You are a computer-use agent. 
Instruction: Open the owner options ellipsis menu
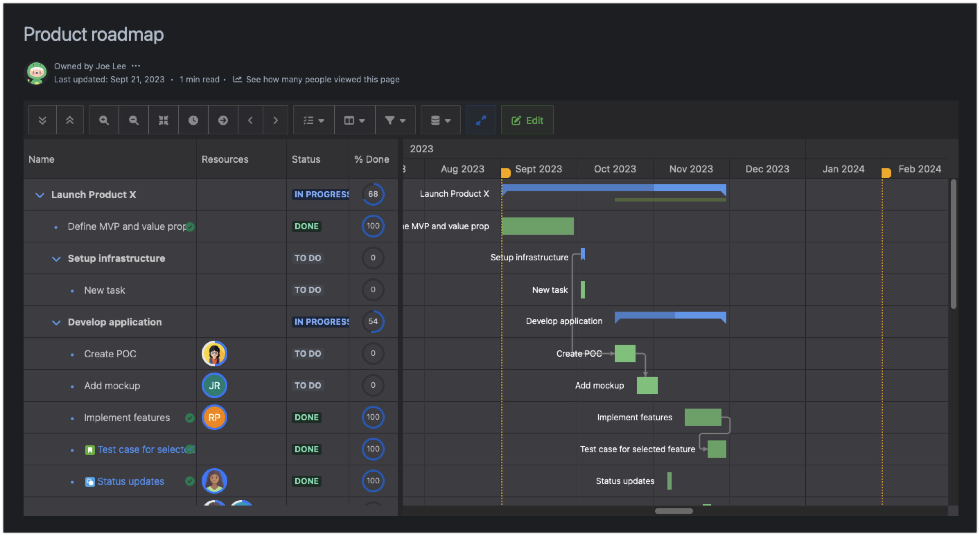click(136, 65)
